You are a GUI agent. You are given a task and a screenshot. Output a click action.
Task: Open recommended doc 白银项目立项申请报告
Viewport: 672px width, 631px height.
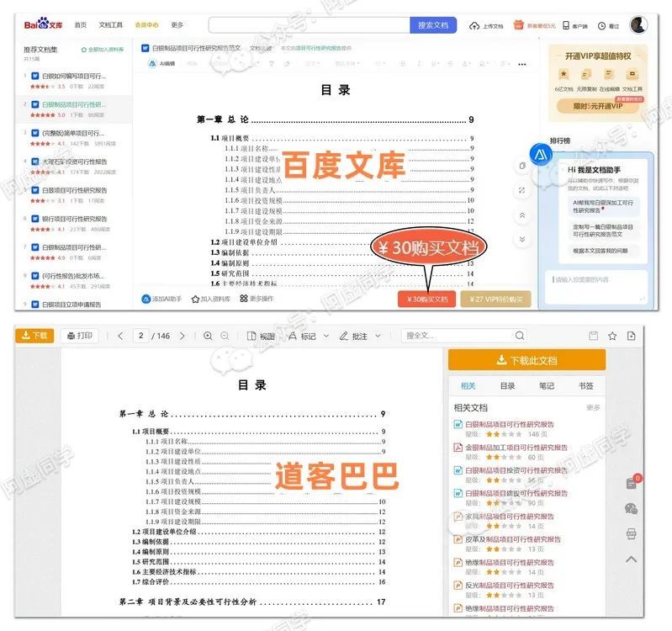point(71,304)
